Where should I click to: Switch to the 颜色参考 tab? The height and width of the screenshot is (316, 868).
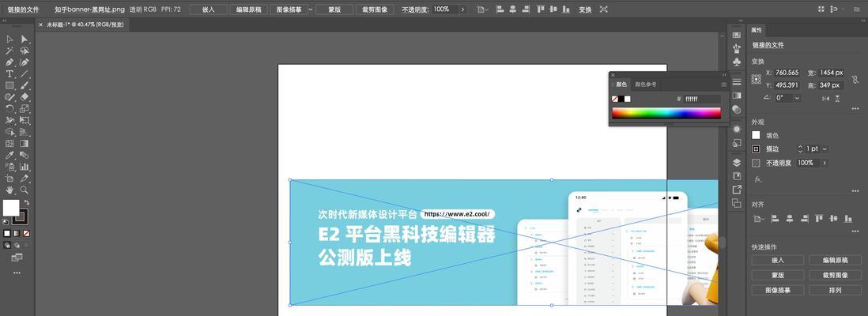645,85
